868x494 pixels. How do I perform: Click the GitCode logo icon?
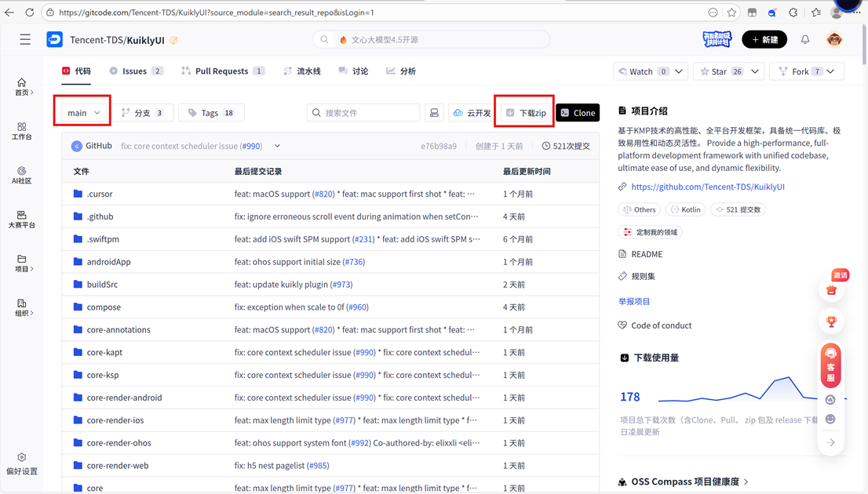coord(54,40)
